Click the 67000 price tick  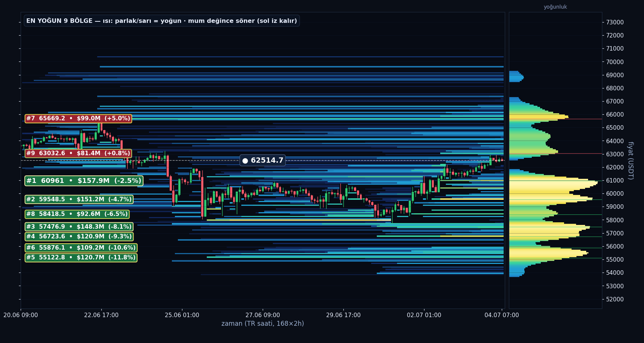(x=615, y=101)
